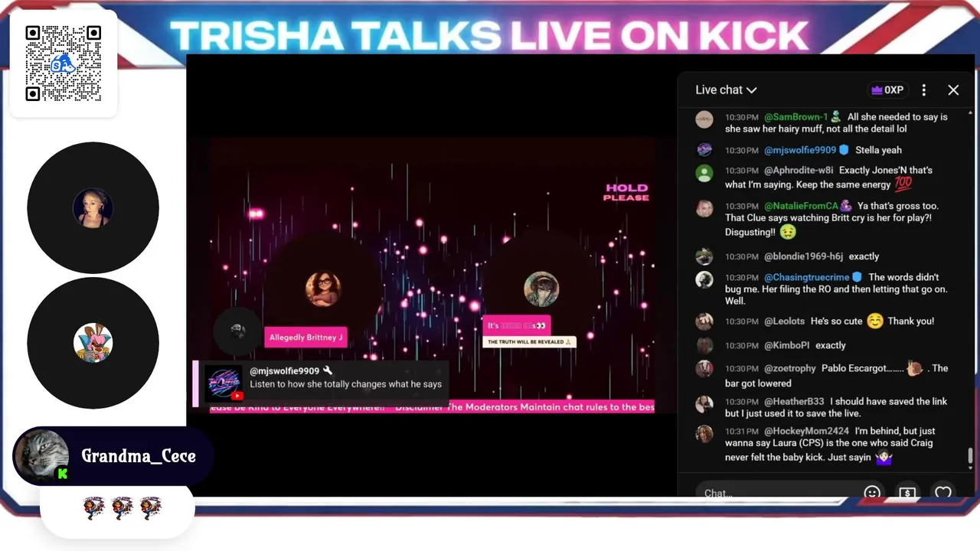The width and height of the screenshot is (980, 551).
Task: Click @zoetrophy username
Action: pos(789,368)
